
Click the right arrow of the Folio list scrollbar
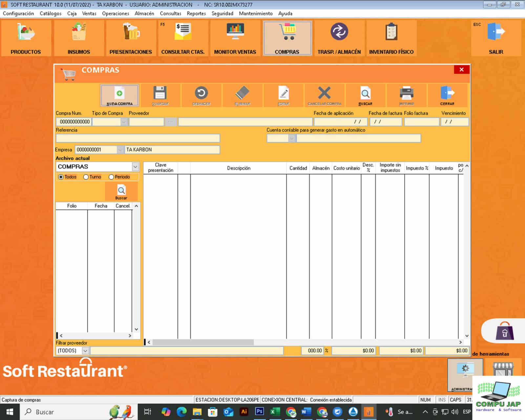(130, 336)
